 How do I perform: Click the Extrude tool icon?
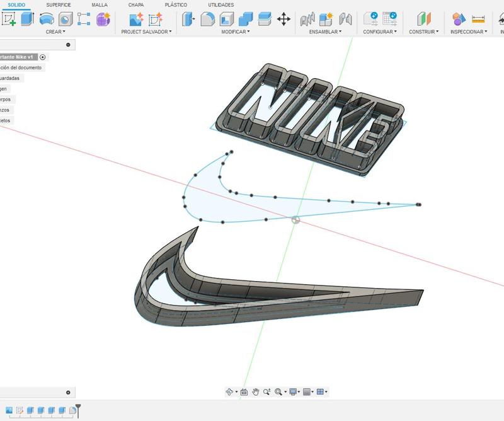(x=27, y=19)
